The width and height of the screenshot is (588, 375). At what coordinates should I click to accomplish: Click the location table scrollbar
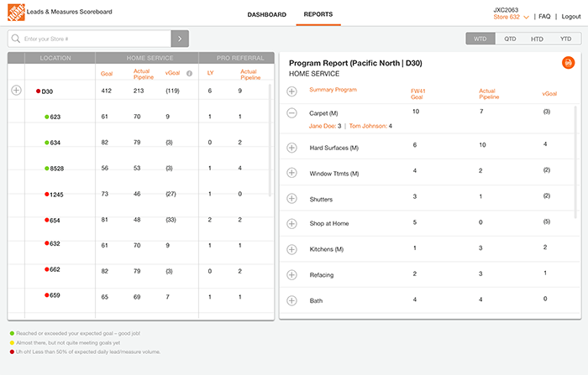(x=270, y=140)
